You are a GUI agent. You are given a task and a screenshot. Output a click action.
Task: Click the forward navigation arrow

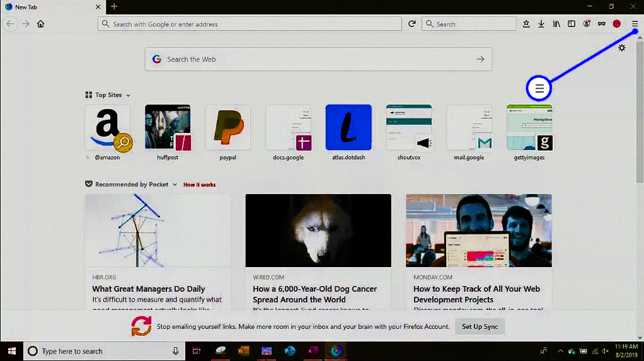point(25,24)
